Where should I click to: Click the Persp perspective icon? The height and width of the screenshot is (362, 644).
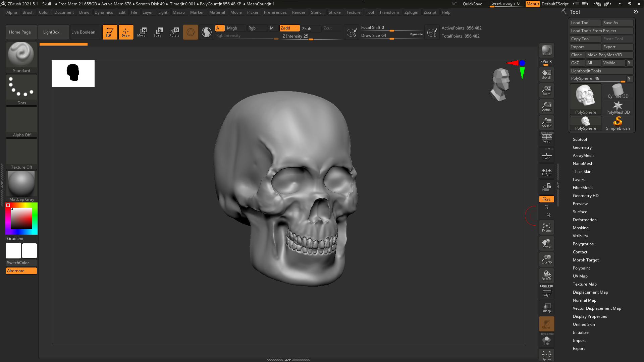tap(546, 138)
